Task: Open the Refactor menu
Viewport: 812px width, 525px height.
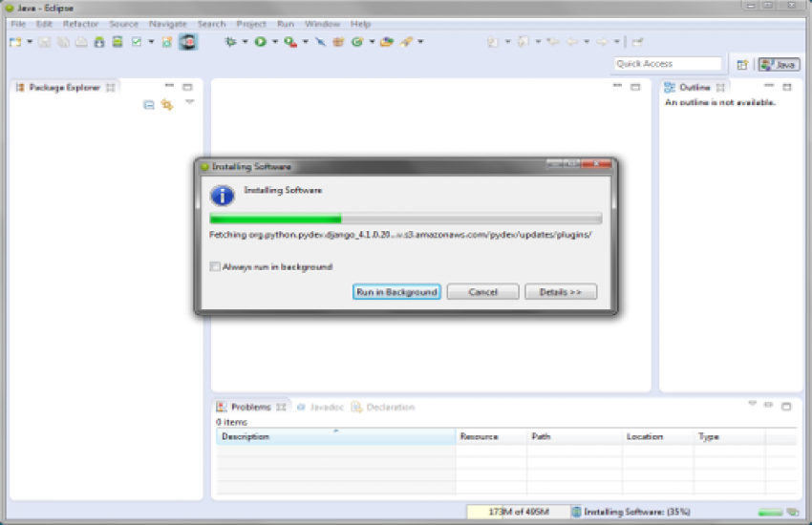Action: [x=80, y=24]
